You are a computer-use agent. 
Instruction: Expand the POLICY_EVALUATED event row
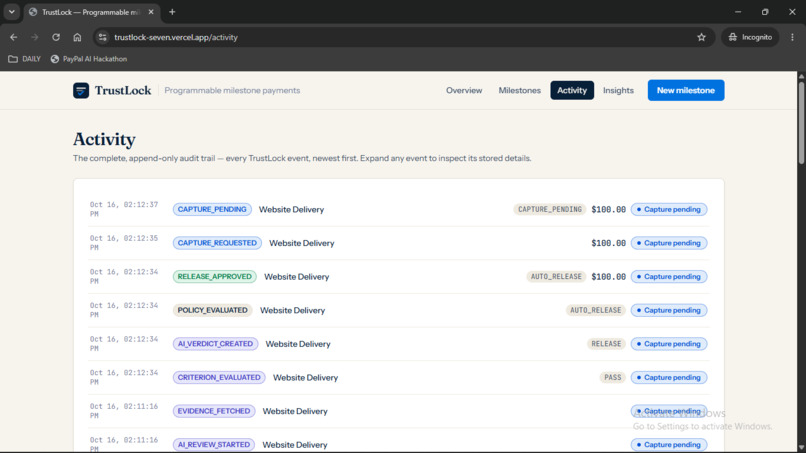(x=398, y=310)
